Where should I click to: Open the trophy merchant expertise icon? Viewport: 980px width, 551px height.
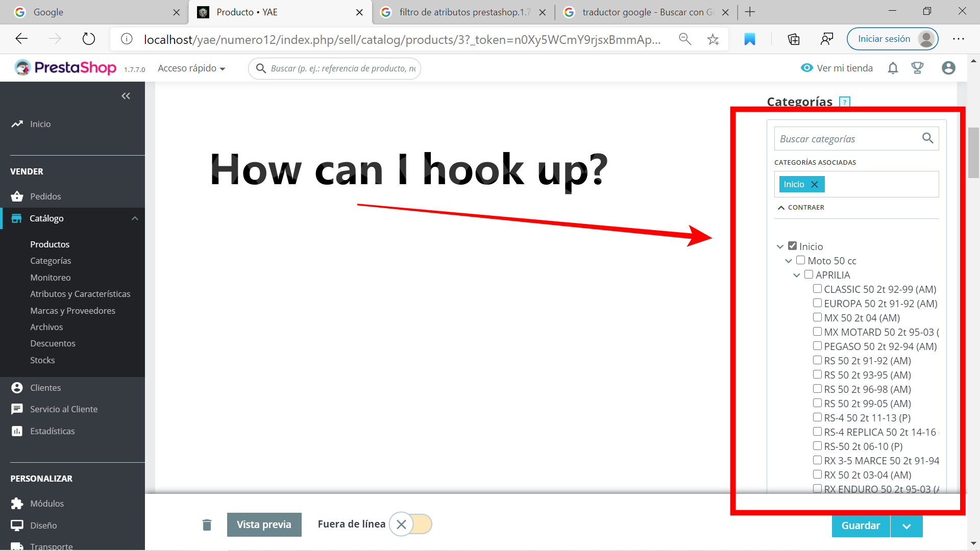pos(917,68)
